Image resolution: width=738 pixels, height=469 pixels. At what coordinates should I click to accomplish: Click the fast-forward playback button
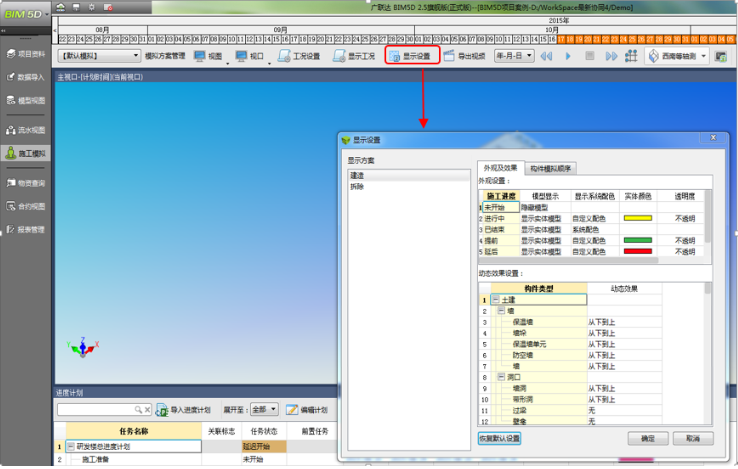pyautogui.click(x=611, y=56)
